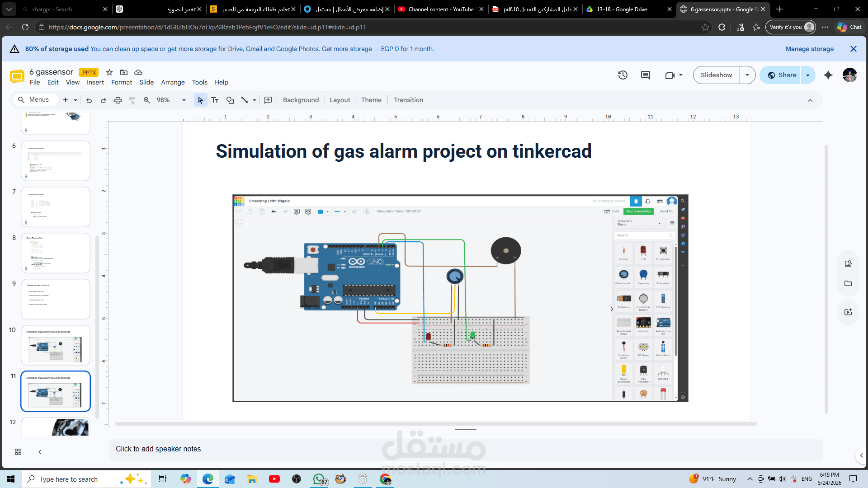The height and width of the screenshot is (488, 868).
Task: Open the Gemini sparkle icon
Action: tap(828, 75)
